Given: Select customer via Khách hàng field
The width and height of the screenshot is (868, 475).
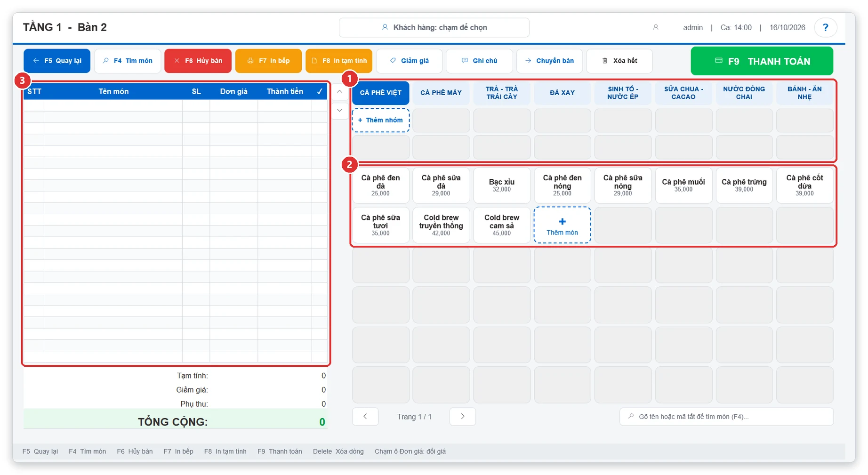Looking at the screenshot, I should click(434, 27).
